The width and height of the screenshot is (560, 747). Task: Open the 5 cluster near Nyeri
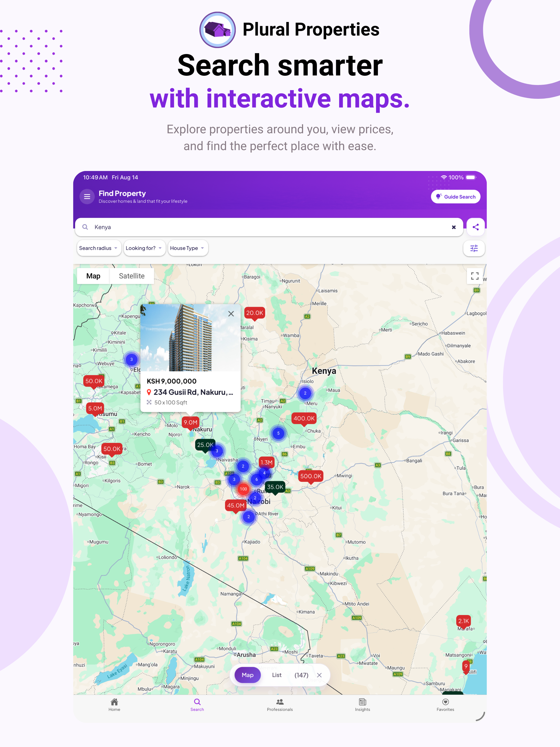[278, 433]
